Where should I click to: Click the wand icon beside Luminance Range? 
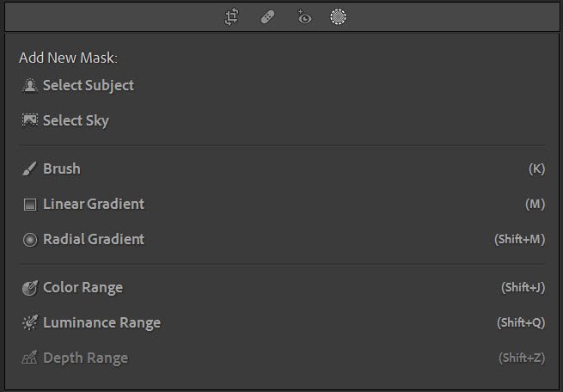[30, 323]
